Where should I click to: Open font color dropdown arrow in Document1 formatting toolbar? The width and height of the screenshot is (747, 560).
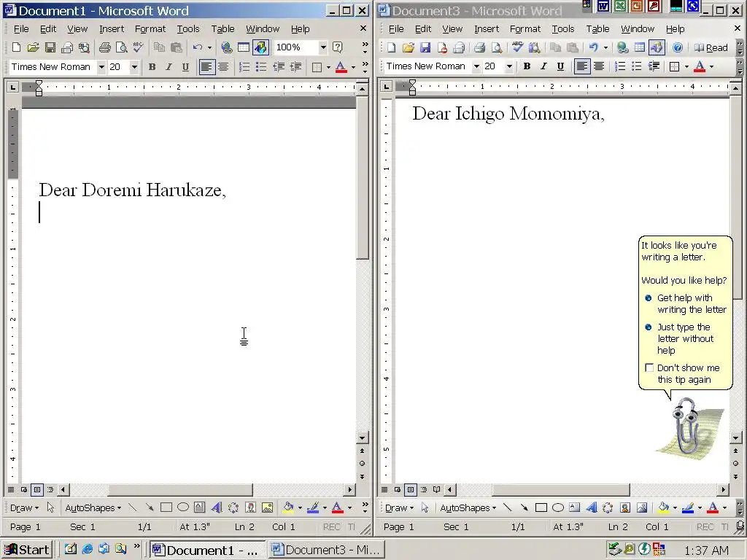[353, 67]
